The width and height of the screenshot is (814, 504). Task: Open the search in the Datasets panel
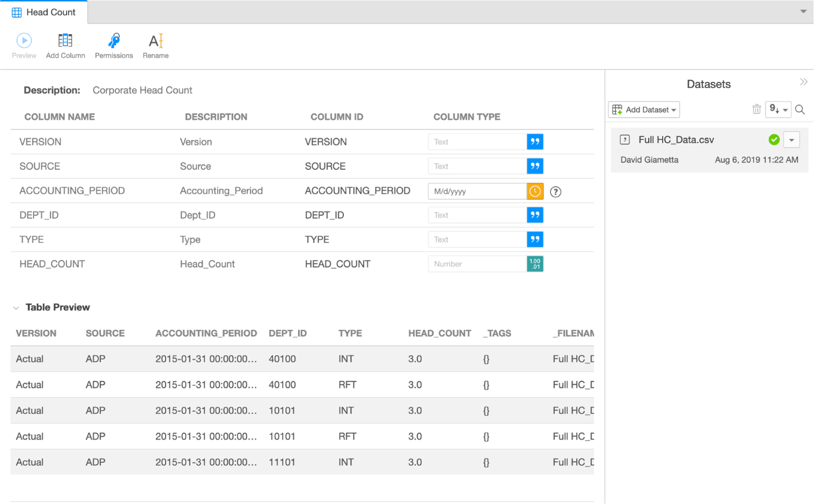800,109
